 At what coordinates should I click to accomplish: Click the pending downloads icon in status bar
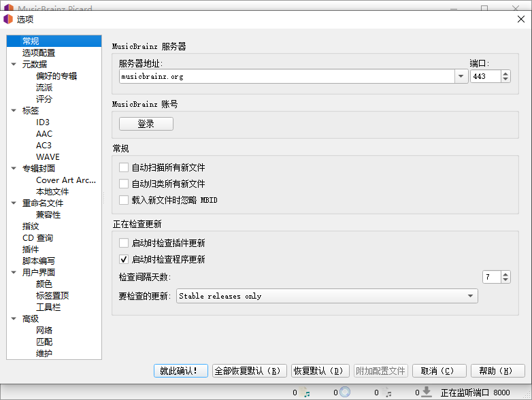(x=427, y=393)
